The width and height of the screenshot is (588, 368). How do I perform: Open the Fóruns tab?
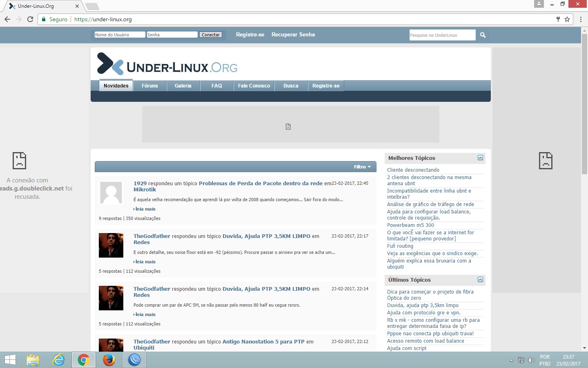[150, 85]
